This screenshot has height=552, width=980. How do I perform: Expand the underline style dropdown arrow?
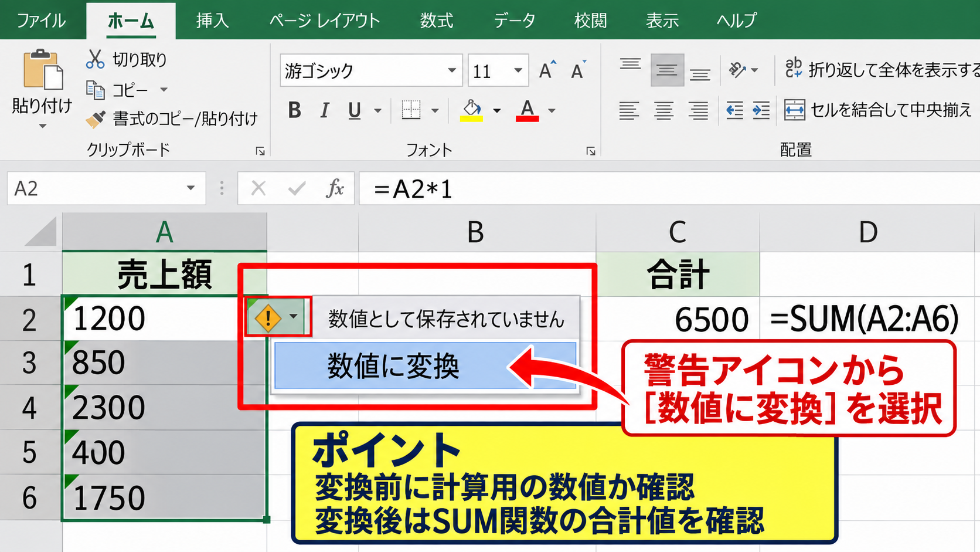[378, 110]
